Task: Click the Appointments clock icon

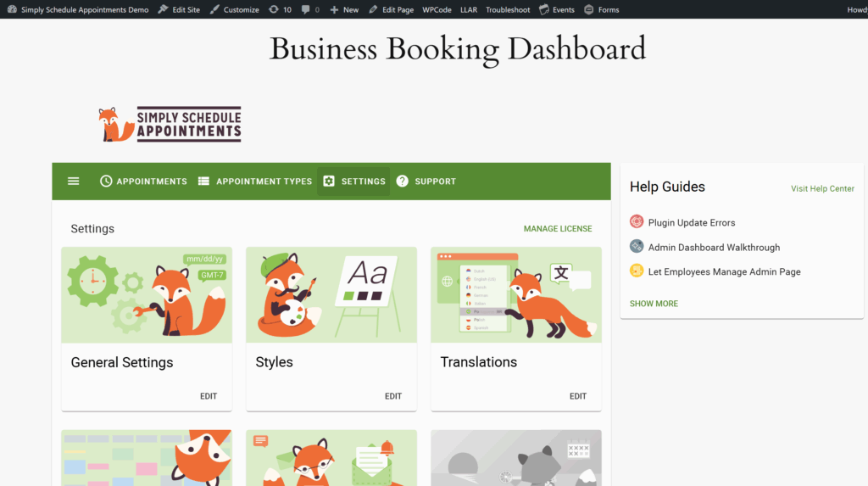Action: (106, 182)
